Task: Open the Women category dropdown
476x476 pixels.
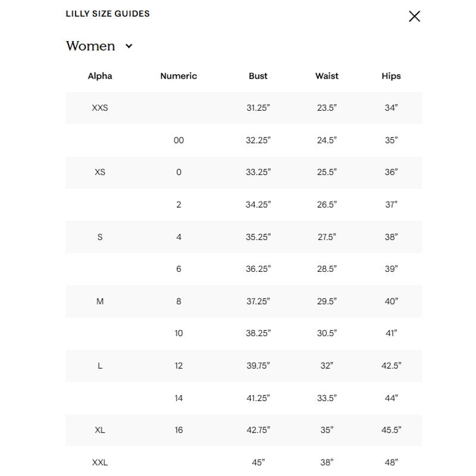Action: click(x=99, y=46)
